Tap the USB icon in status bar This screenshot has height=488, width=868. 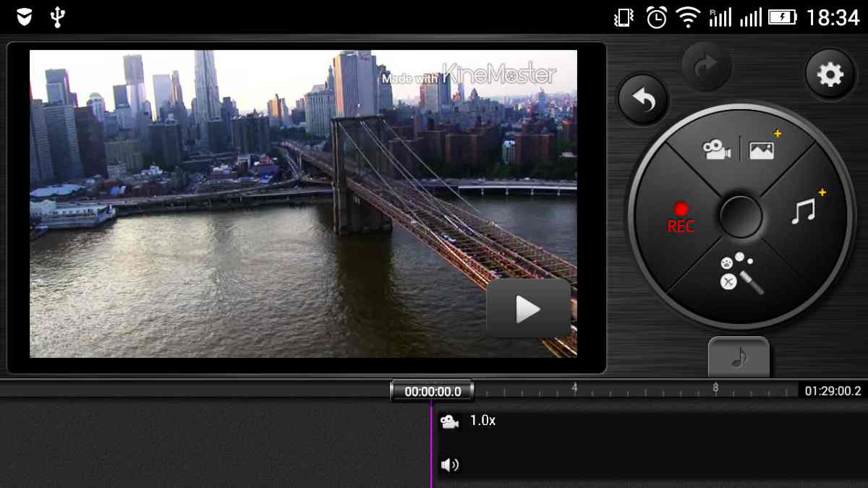[x=58, y=17]
